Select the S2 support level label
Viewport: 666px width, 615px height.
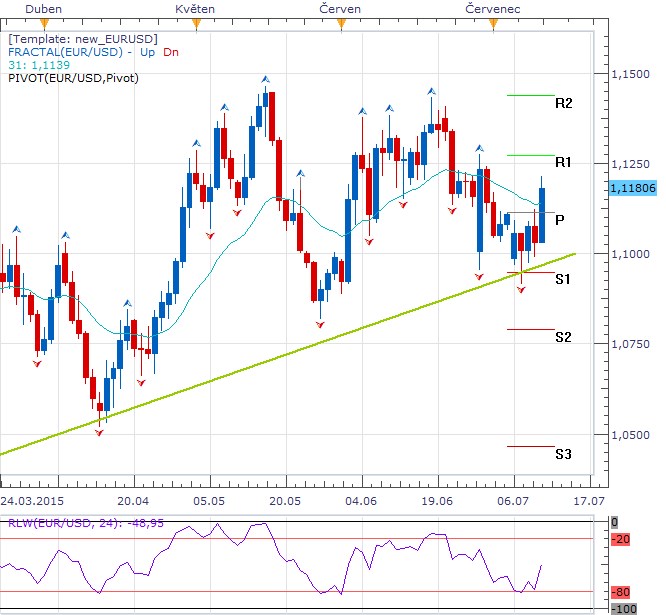pyautogui.click(x=563, y=338)
